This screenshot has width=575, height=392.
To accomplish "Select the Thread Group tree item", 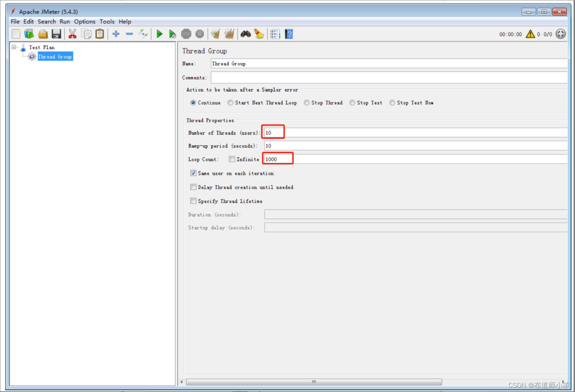I will pyautogui.click(x=55, y=57).
